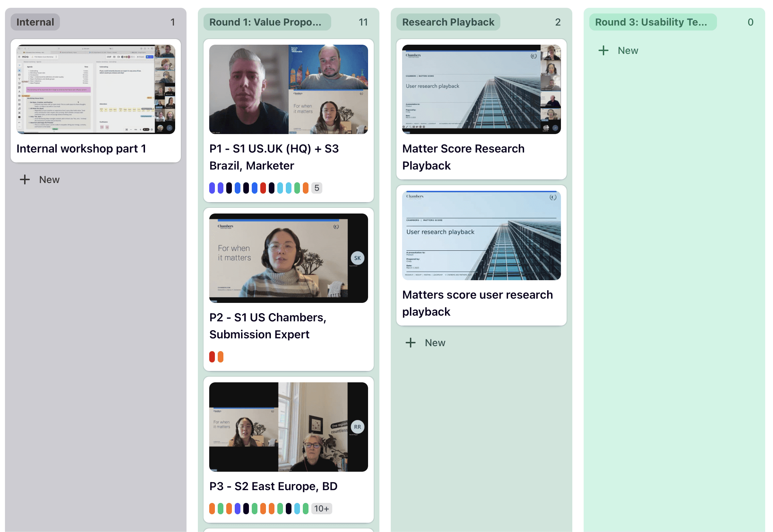
Task: Click the RR participant avatar badge
Action: pos(357,427)
